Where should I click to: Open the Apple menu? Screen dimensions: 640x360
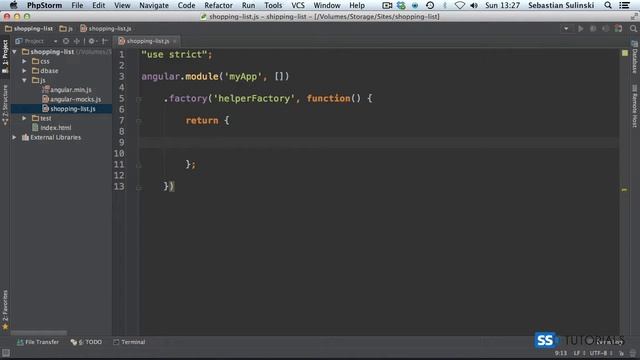(x=13, y=5)
